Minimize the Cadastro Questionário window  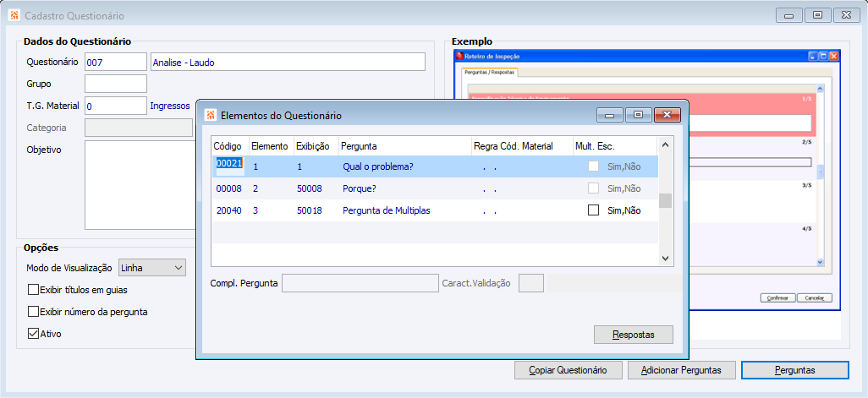pyautogui.click(x=788, y=15)
